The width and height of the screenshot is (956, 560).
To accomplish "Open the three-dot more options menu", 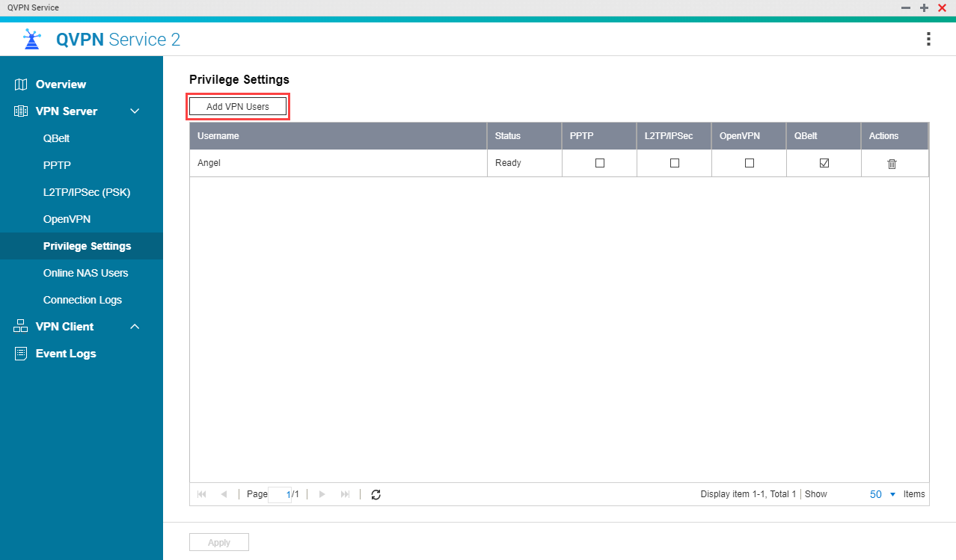I will click(x=928, y=39).
